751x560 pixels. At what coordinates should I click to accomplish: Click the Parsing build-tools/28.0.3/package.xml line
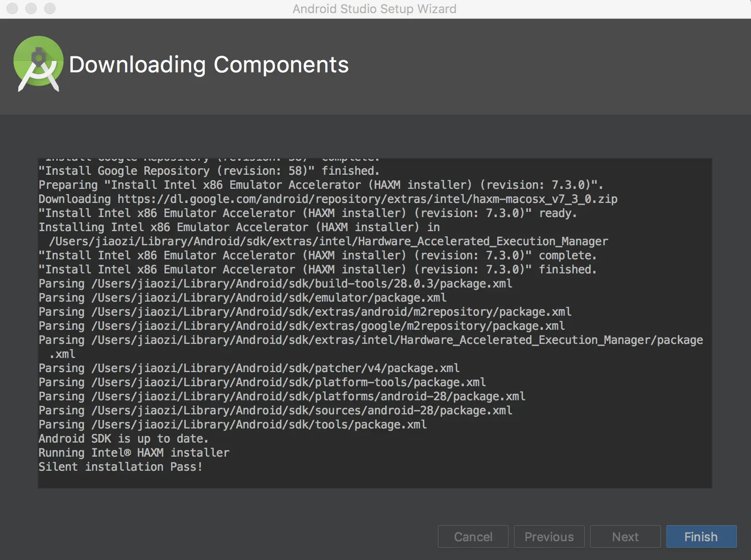275,283
